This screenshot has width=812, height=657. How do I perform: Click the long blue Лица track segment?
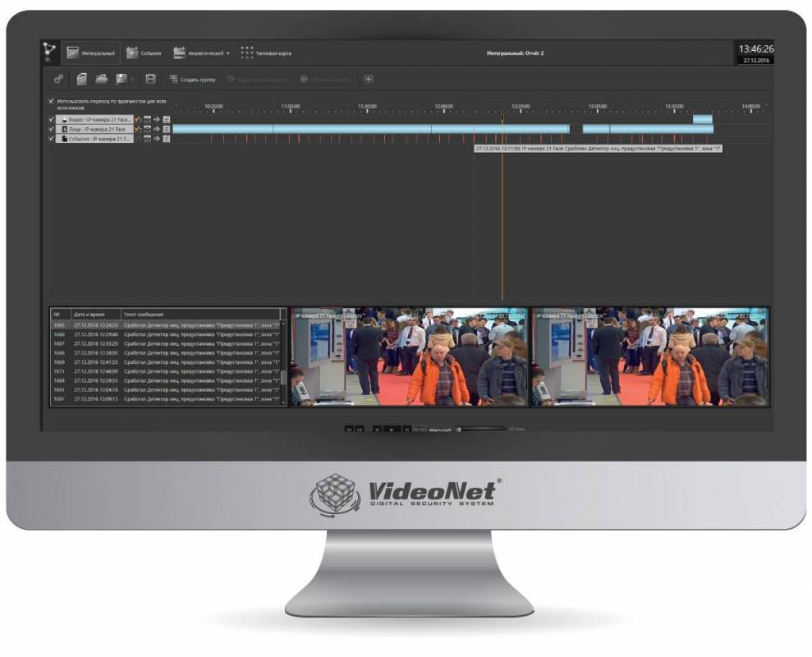point(371,129)
